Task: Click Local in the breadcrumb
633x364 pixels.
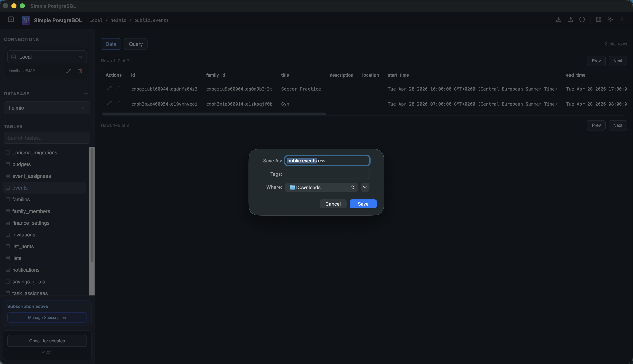Action: tap(96, 20)
